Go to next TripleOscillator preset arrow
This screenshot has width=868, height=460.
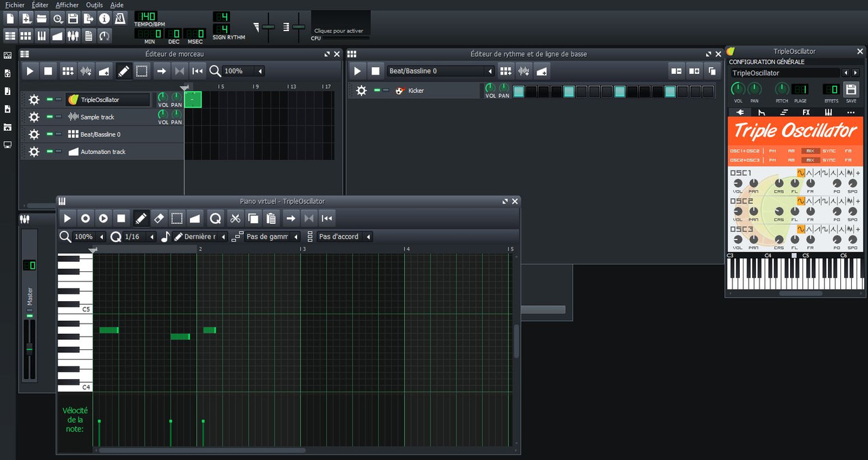(x=855, y=73)
